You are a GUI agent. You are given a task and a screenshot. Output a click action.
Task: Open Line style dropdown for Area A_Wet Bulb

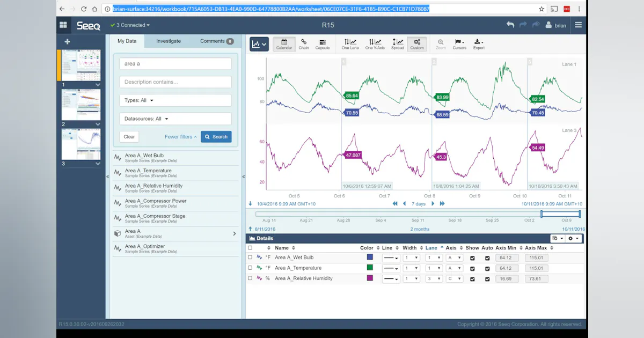pos(391,258)
